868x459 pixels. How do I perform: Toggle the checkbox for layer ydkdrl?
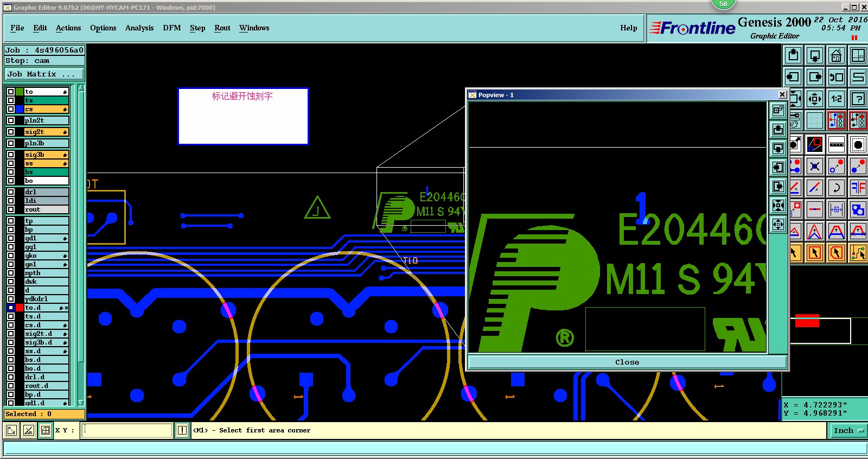coord(11,299)
